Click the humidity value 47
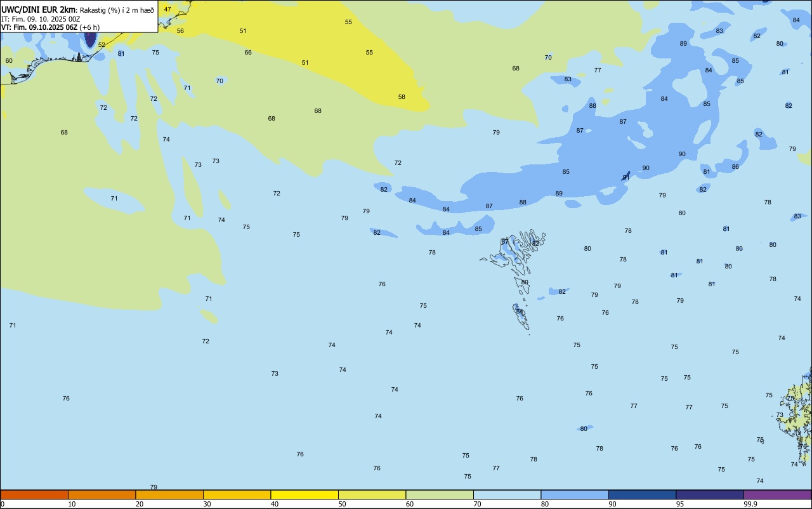Image resolution: width=812 pixels, height=509 pixels. pos(167,10)
